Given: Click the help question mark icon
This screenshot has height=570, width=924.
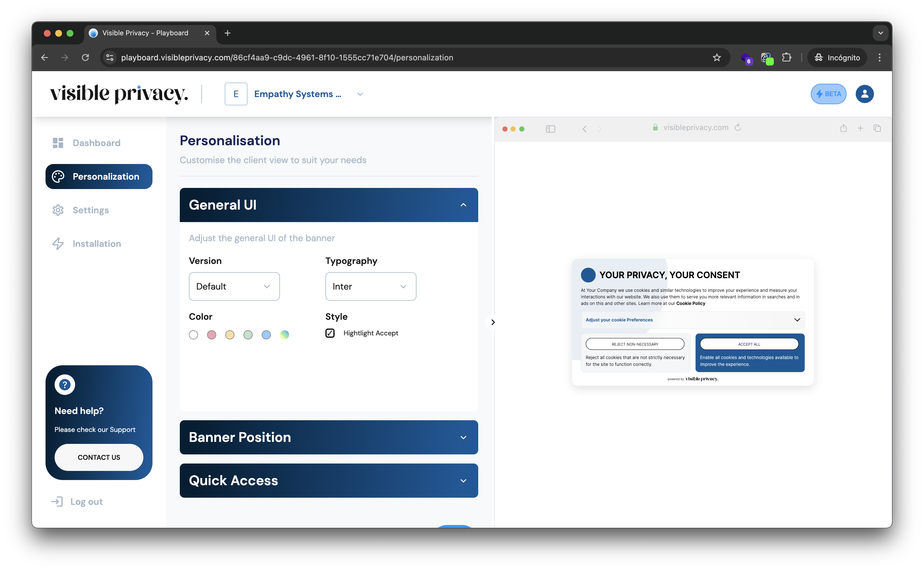Looking at the screenshot, I should 64,385.
